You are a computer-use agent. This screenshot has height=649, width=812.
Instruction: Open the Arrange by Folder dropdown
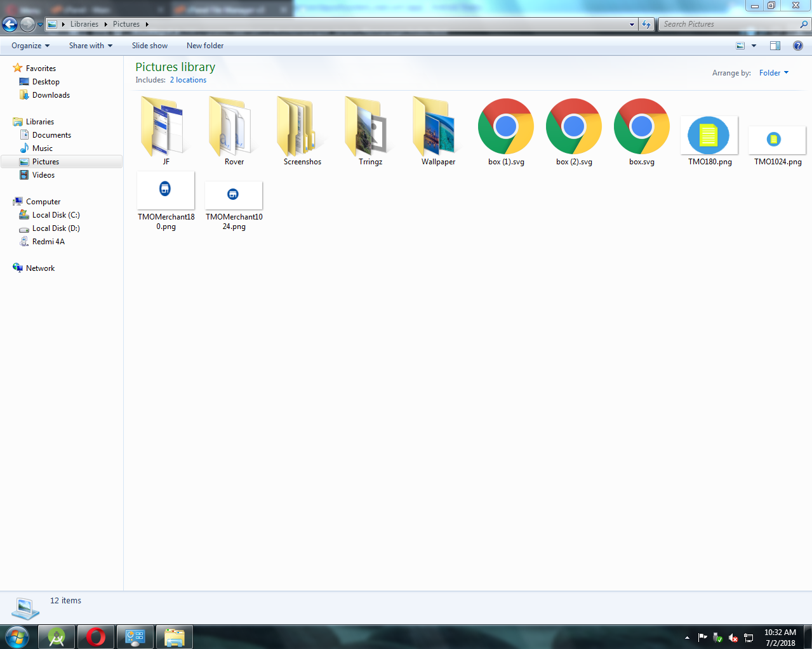tap(773, 73)
